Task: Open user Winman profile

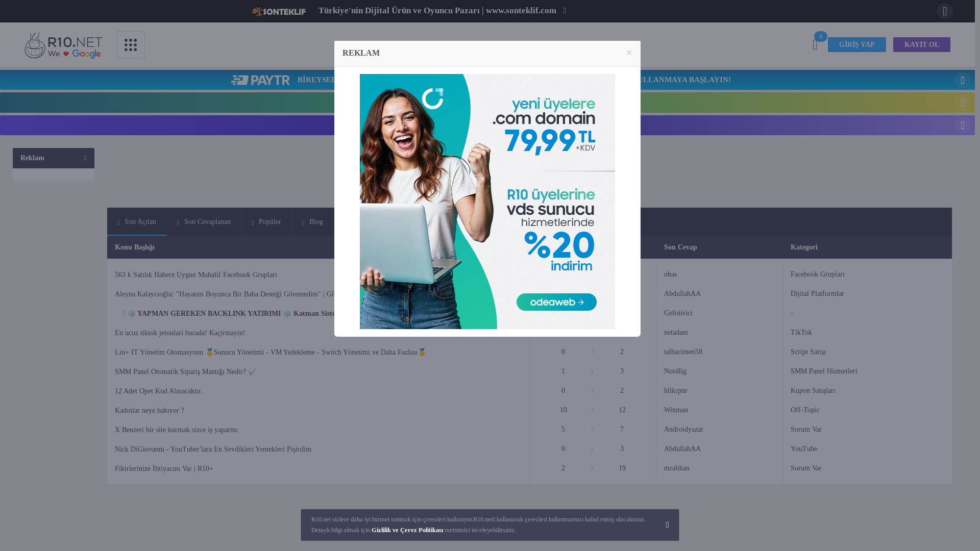Action: point(676,410)
